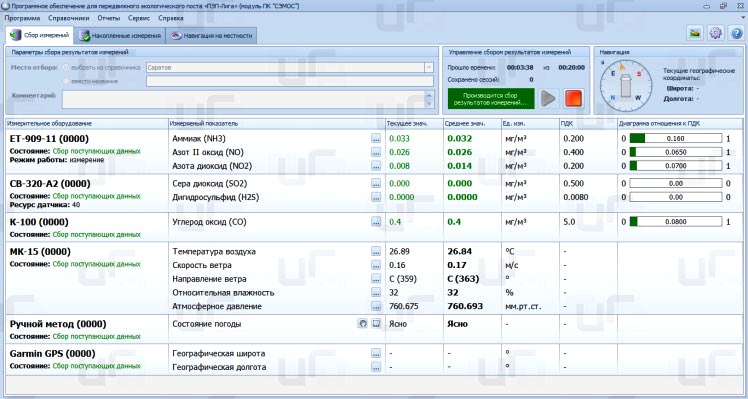Click average air temperature value 26.84
The image size is (748, 399).
459,252
